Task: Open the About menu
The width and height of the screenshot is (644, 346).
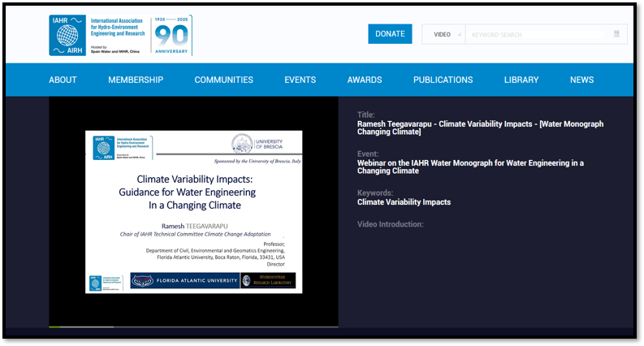Action: [x=63, y=80]
